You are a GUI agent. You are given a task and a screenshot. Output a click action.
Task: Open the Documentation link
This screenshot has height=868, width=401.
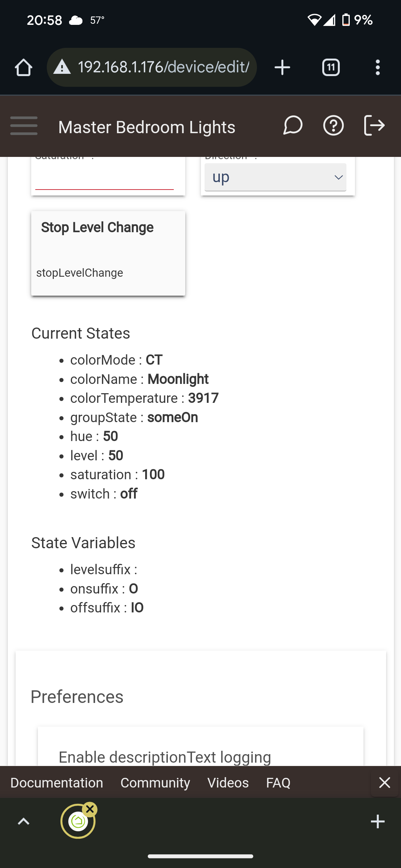[x=57, y=783]
